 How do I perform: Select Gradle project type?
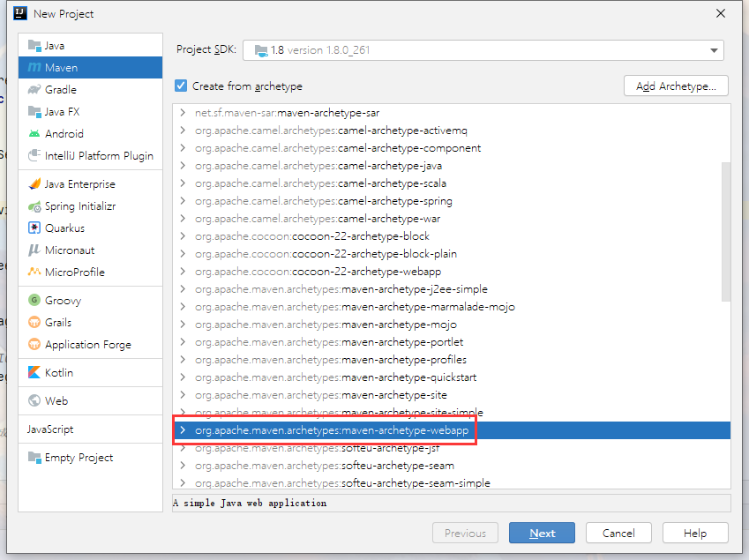pyautogui.click(x=90, y=89)
